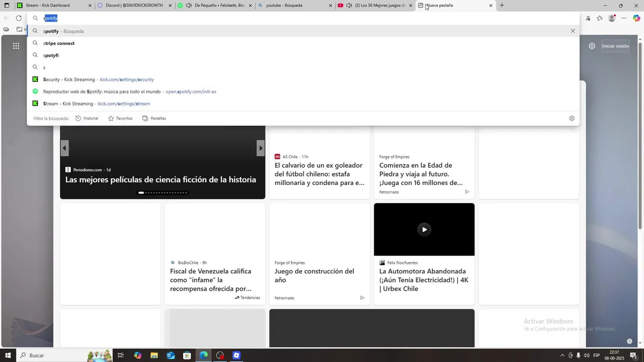Click the carousel slide indicator dots

tap(163, 193)
